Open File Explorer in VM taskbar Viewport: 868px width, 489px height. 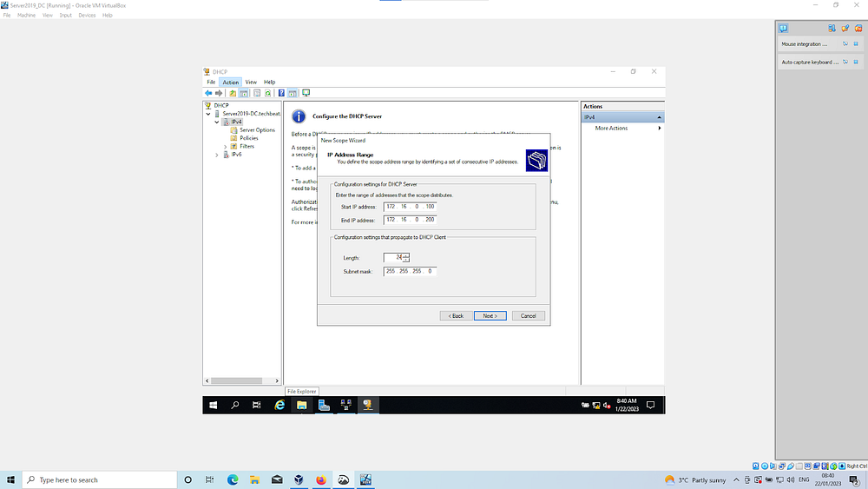pyautogui.click(x=302, y=406)
